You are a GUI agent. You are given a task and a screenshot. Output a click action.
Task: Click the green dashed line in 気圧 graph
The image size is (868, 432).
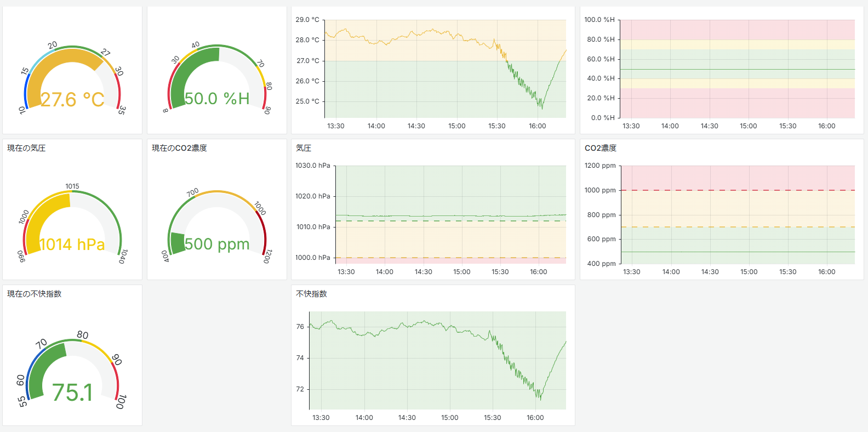pos(450,221)
